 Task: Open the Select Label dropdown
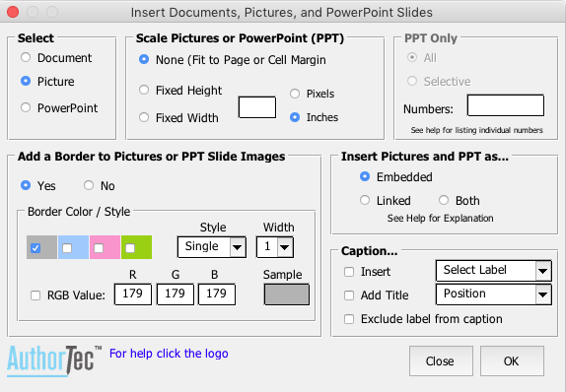click(493, 271)
